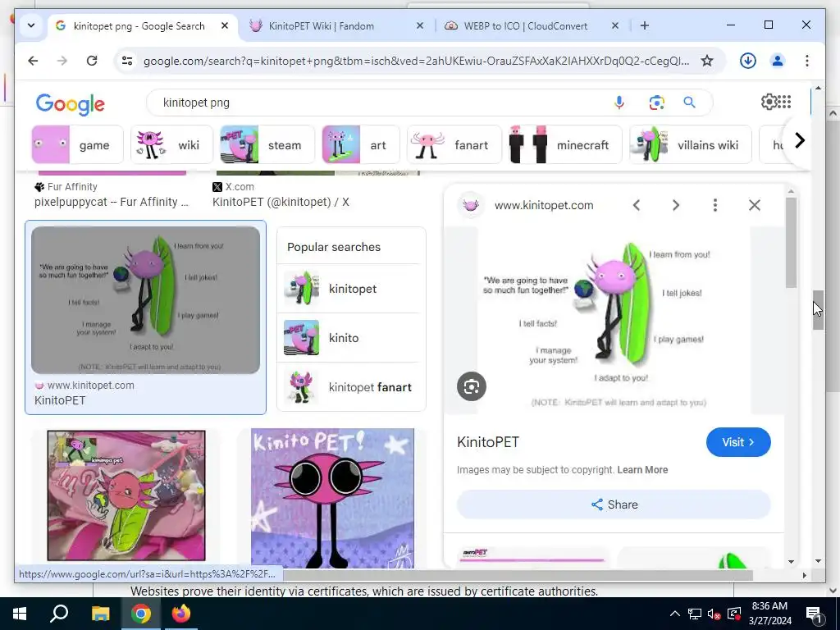Click www.kinitopet.com in the preview header
The width and height of the screenshot is (840, 630).
[x=544, y=205]
